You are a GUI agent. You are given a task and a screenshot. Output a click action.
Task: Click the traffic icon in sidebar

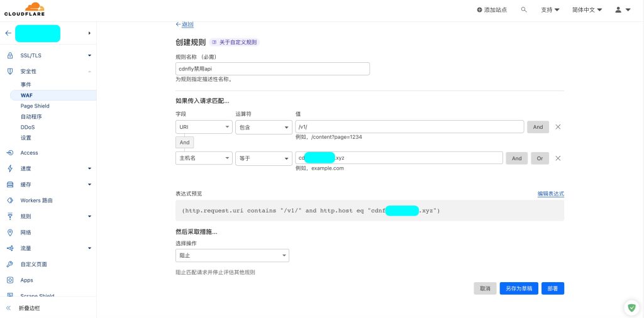pos(10,248)
